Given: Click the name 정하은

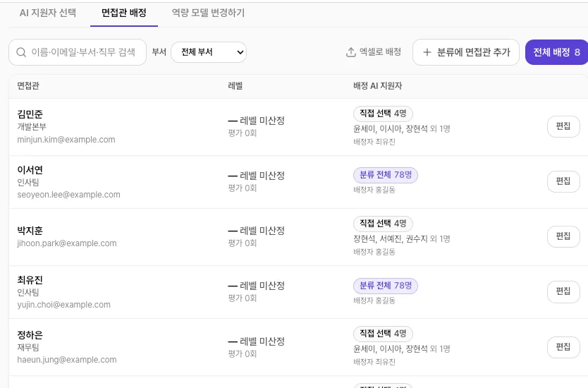Looking at the screenshot, I should (30, 334).
